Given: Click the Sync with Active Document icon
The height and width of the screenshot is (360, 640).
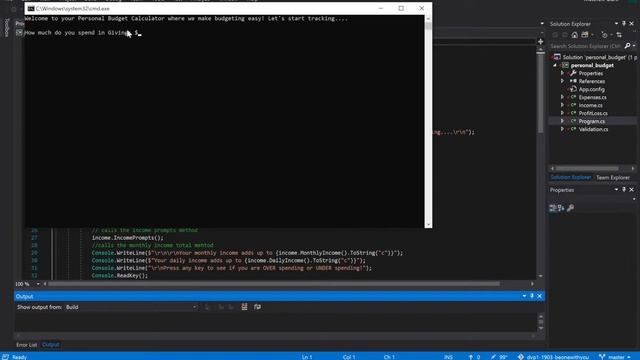Looking at the screenshot, I should pos(619,35).
